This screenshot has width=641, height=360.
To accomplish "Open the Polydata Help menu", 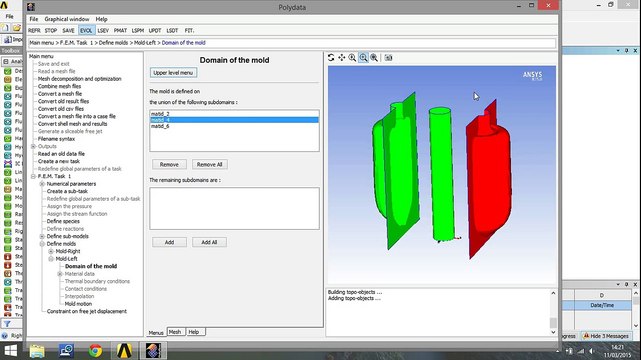I will tap(101, 19).
